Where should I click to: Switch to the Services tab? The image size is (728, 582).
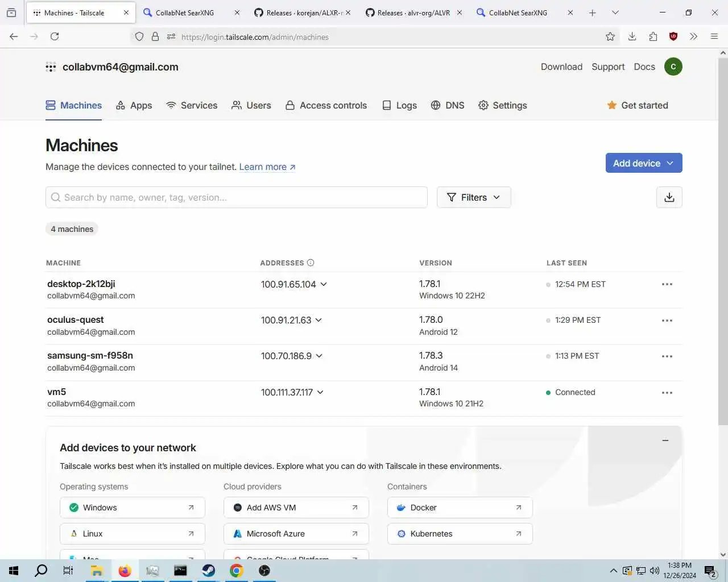pyautogui.click(x=192, y=105)
